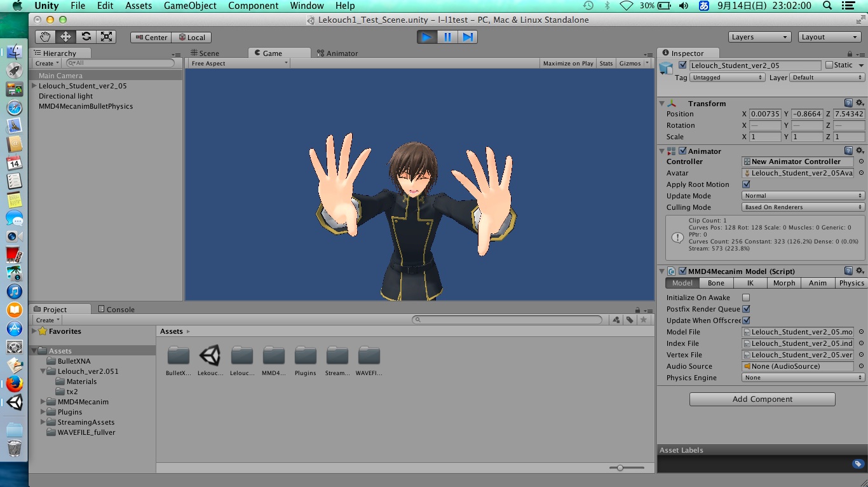Switch to the Console tab
Viewport: 868px width, 487px height.
pos(116,310)
